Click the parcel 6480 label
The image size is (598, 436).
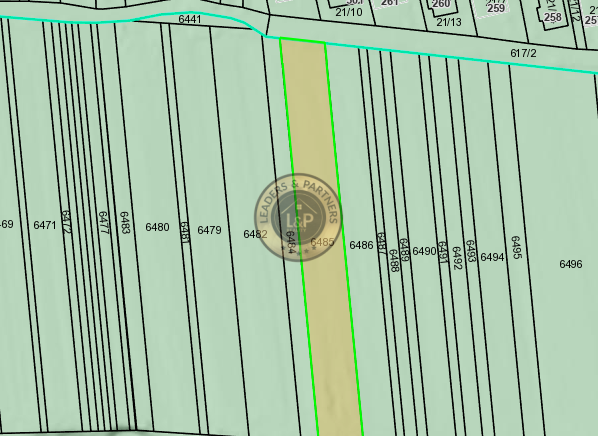tap(157, 227)
